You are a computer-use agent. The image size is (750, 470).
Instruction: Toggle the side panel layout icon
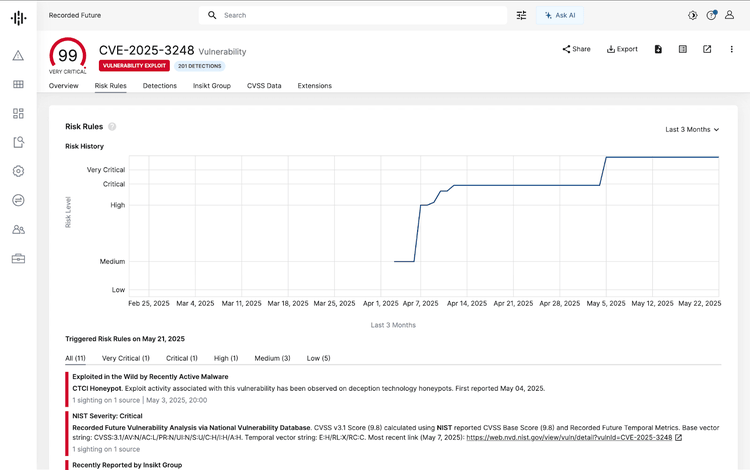(x=682, y=49)
